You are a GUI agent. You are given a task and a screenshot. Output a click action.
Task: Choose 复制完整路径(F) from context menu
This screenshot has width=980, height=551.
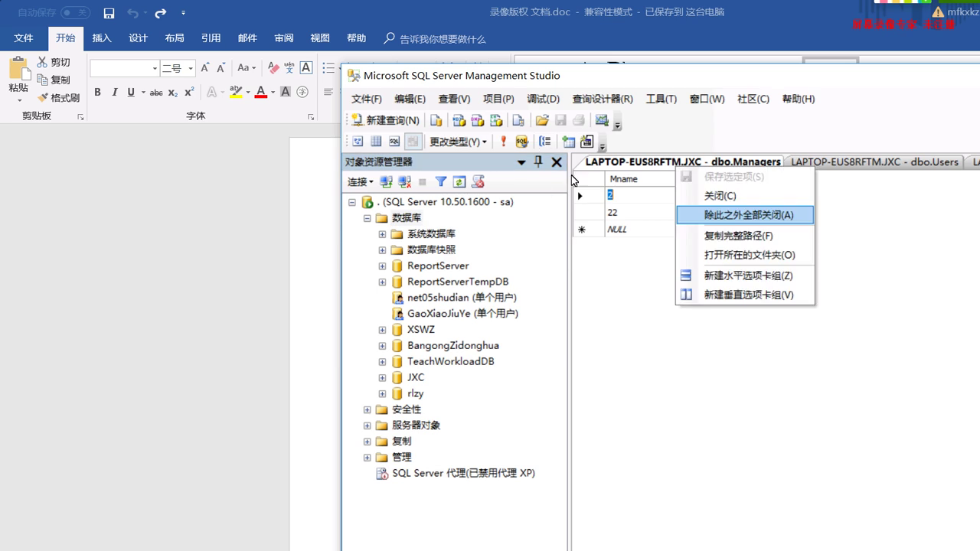point(745,236)
